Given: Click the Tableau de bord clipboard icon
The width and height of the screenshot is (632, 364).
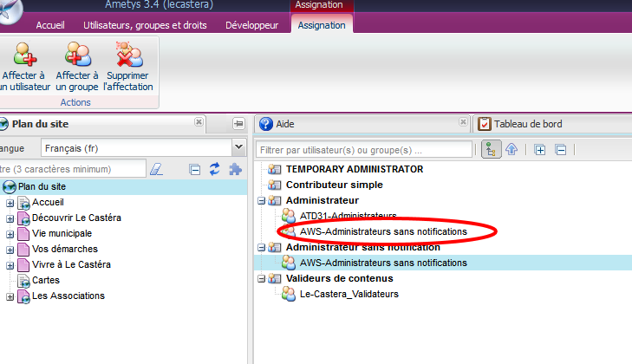Looking at the screenshot, I should pos(484,124).
